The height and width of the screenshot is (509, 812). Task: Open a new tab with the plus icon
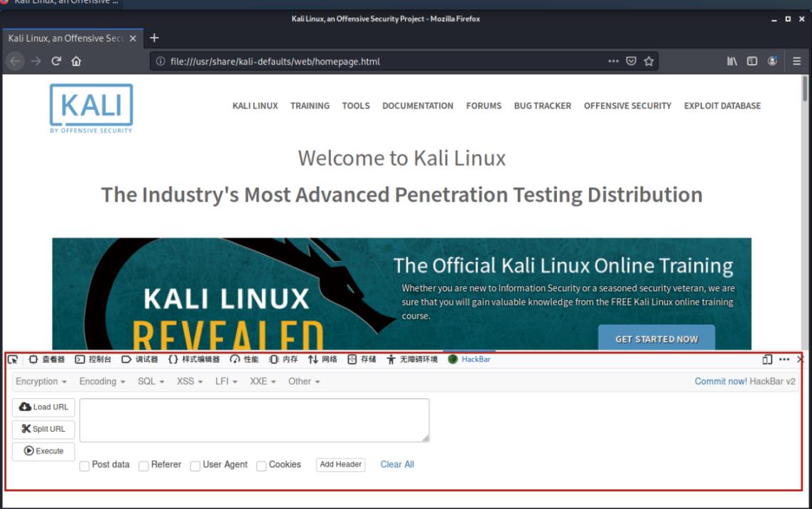tap(154, 38)
